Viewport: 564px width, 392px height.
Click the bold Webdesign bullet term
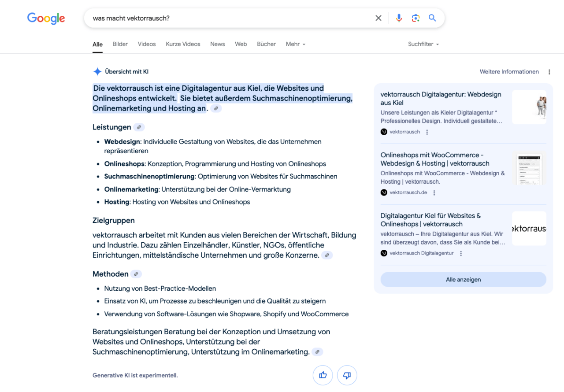(122, 142)
